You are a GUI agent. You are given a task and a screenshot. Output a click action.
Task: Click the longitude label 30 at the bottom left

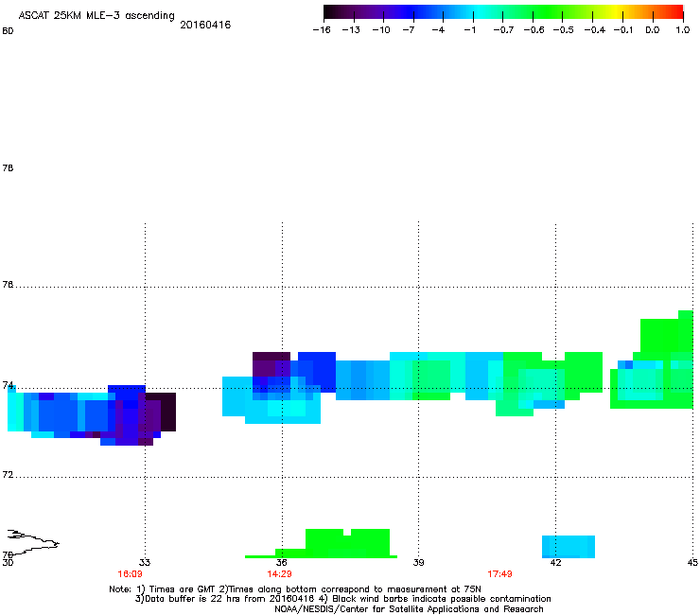(8, 562)
